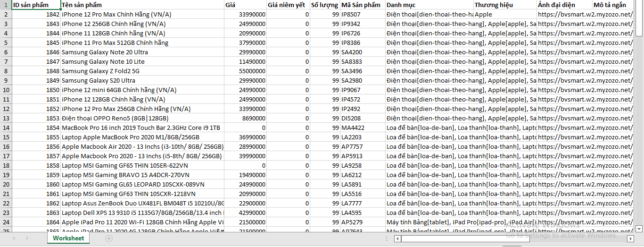Click horizontal scrollbar left arrow
644x247 pixels.
click(x=397, y=238)
